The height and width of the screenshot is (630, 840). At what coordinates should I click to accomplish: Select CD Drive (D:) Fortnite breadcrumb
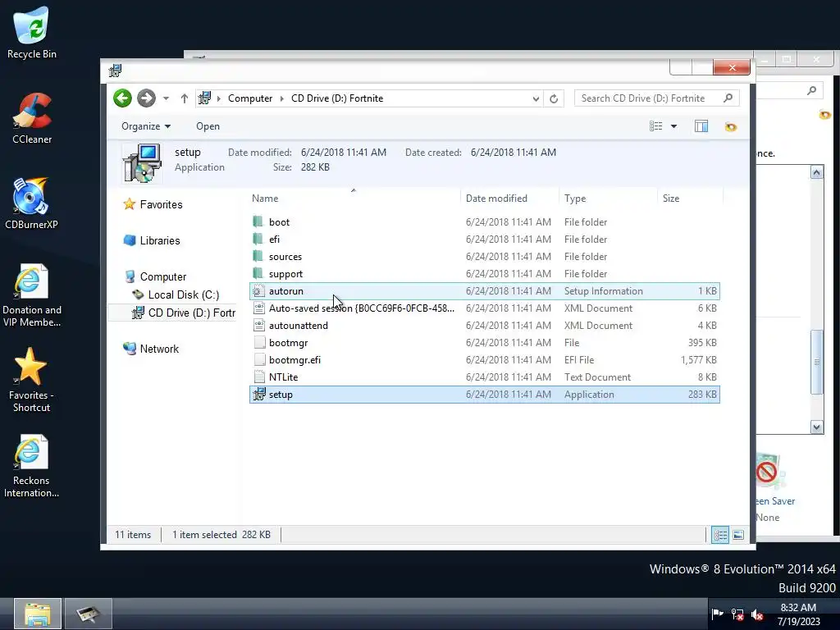[337, 98]
